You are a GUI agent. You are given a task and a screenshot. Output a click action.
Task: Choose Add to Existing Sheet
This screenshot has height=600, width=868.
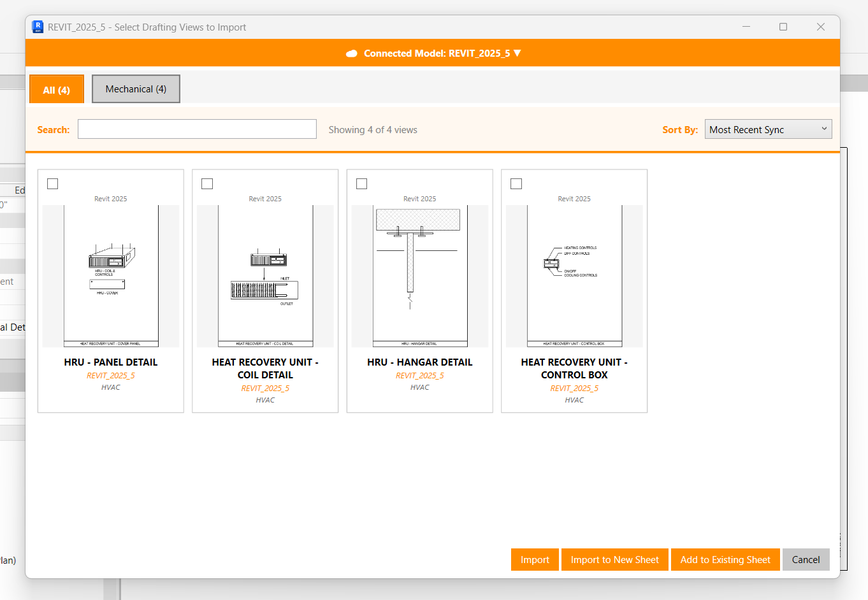725,560
